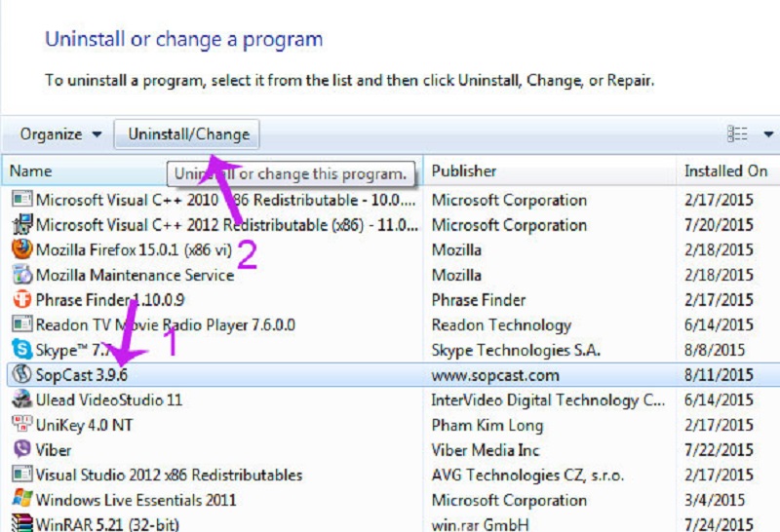
Task: Click publisher AVG Technologies CZ, s.r.o.
Action: tap(527, 475)
